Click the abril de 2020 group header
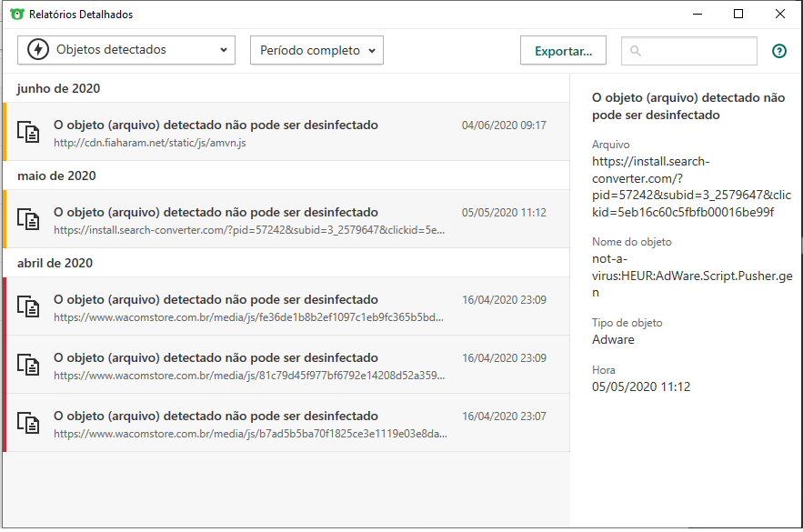 [55, 263]
